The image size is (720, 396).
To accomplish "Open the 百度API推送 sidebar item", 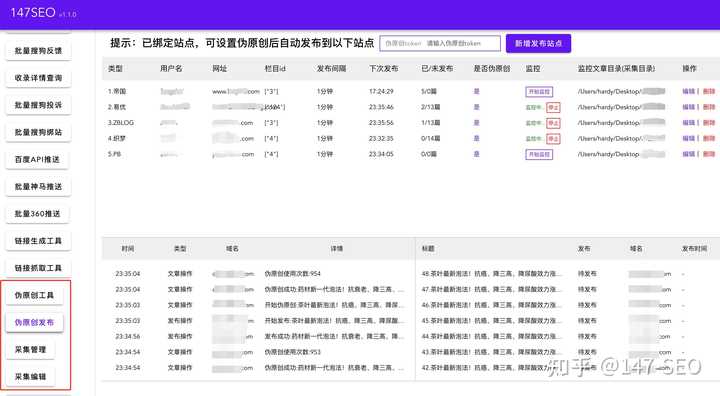I will tap(37, 159).
